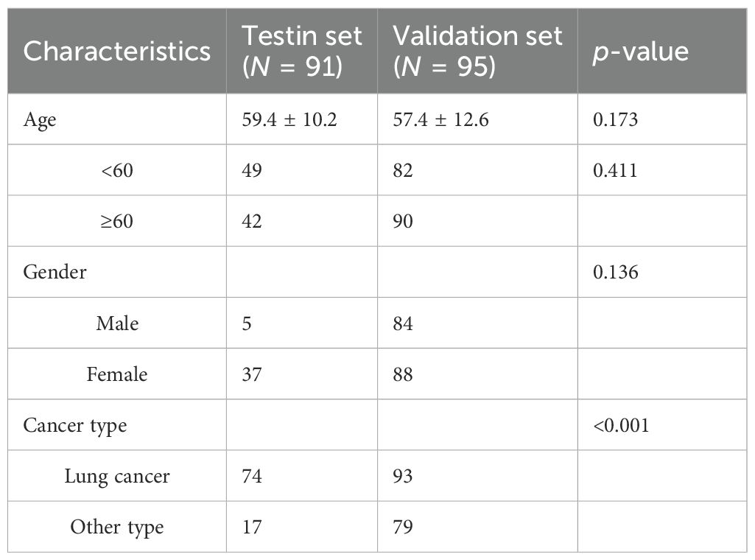755x560 pixels.
Task: Select the 0.173 p-value cell
Action: coord(615,120)
